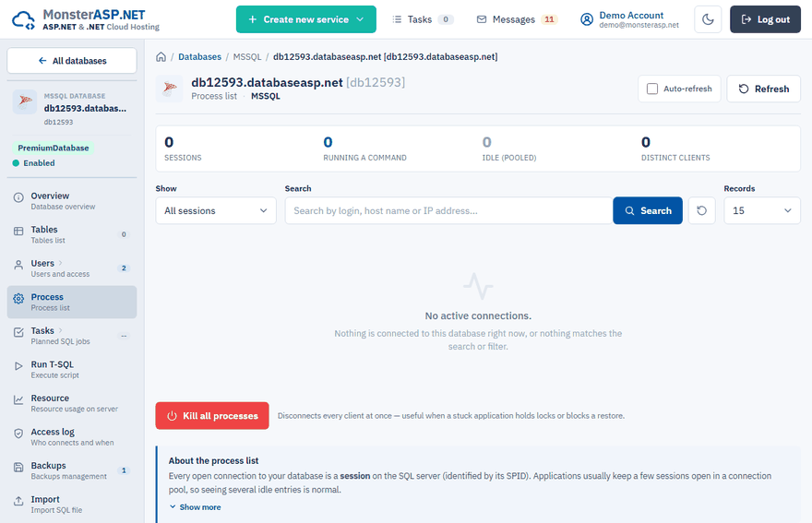812x523 pixels.
Task: Click the MSSQL icon beside page title
Action: point(170,89)
